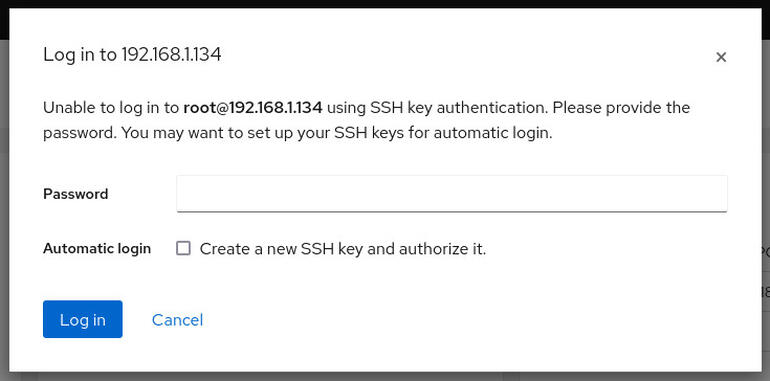Click the dimmed backdrop below the dialog
Screen dimensions: 770x381
[x=385, y=377]
